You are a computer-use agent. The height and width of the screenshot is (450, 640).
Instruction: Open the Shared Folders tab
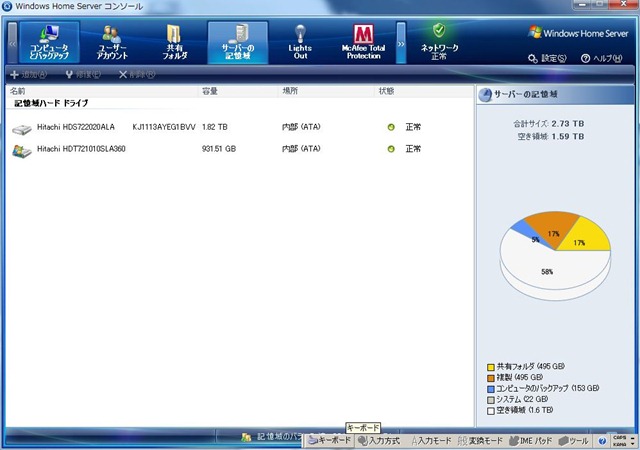pyautogui.click(x=175, y=42)
